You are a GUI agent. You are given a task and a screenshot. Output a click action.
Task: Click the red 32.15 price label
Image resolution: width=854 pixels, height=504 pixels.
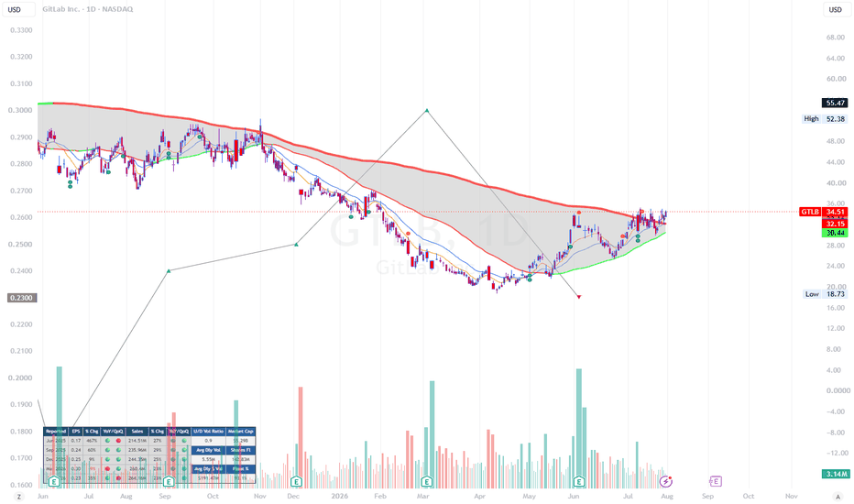pyautogui.click(x=835, y=224)
